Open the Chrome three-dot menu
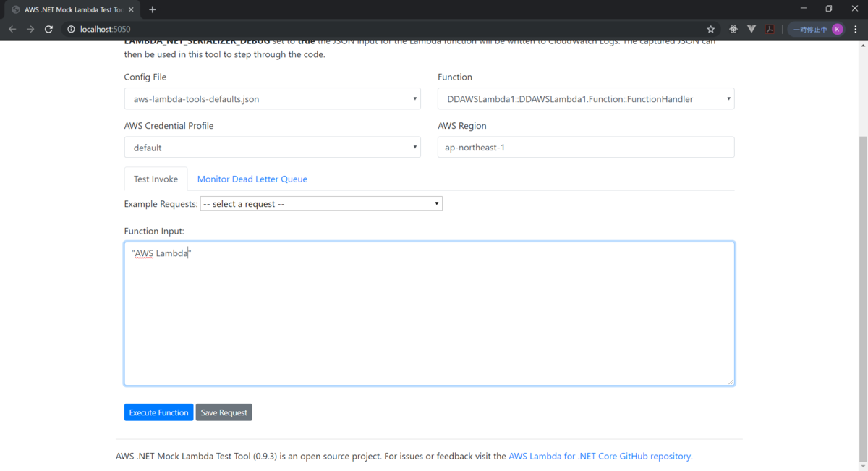The width and height of the screenshot is (868, 471). pyautogui.click(x=856, y=29)
